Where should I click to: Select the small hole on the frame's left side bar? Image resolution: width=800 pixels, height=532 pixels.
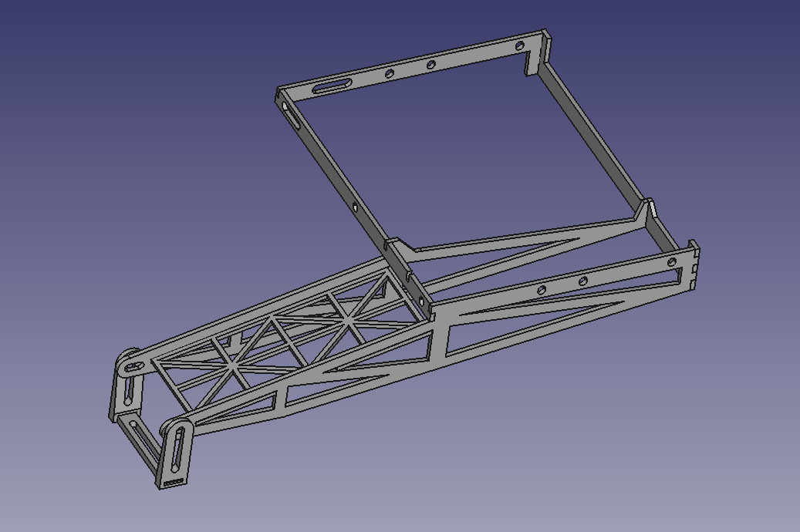click(354, 207)
